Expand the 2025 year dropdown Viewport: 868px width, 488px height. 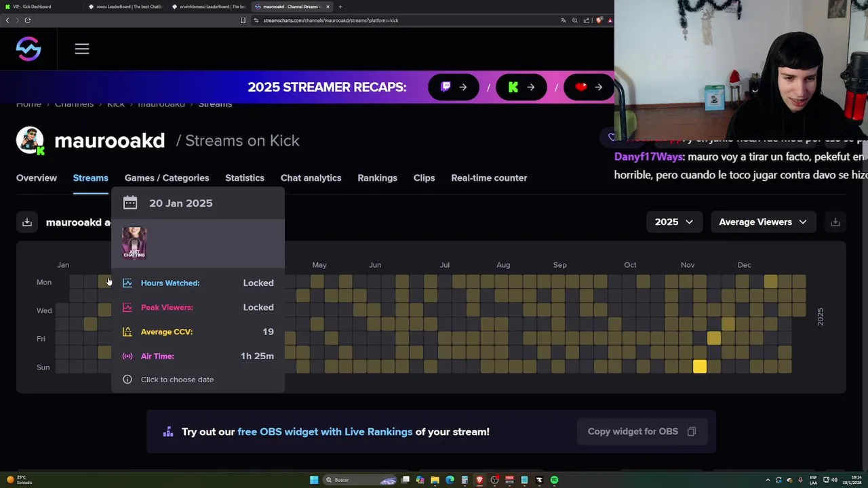[x=674, y=222]
